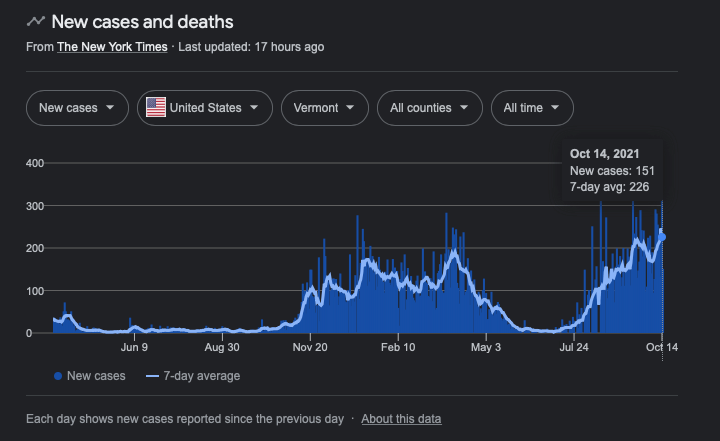Open the All time range dropdown
The height and width of the screenshot is (441, 720).
pyautogui.click(x=532, y=107)
